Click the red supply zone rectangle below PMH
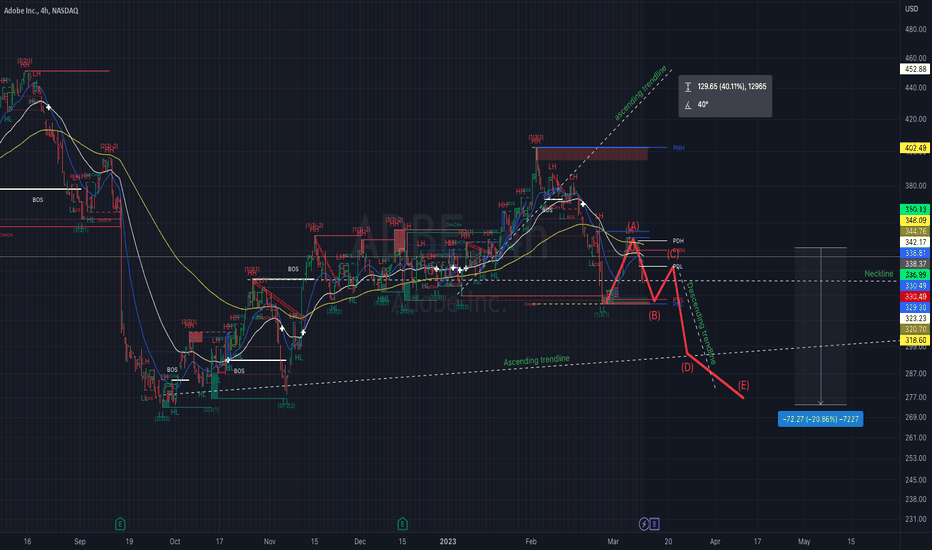 [593, 154]
